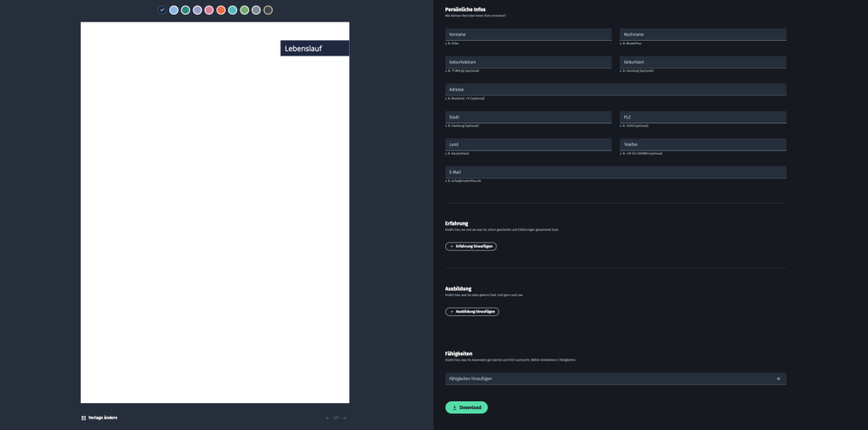The image size is (868, 430).
Task: Click the E-Mail input field
Action: point(615,172)
